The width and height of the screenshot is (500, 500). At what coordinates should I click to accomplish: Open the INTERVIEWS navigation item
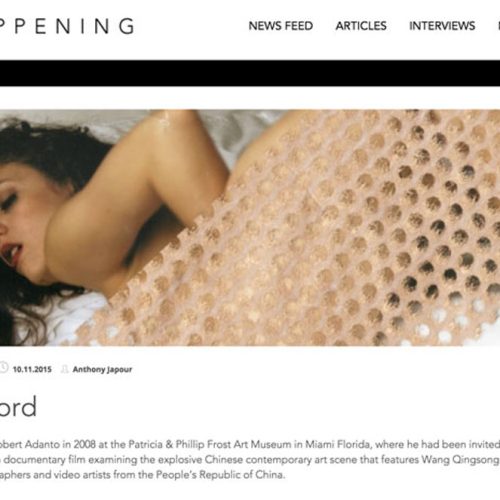[x=442, y=26]
